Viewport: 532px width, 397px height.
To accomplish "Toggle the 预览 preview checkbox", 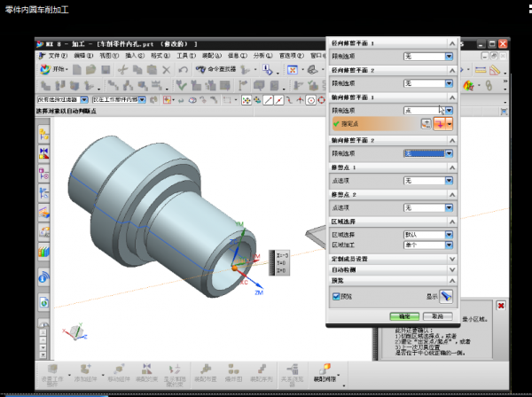I will pyautogui.click(x=336, y=297).
